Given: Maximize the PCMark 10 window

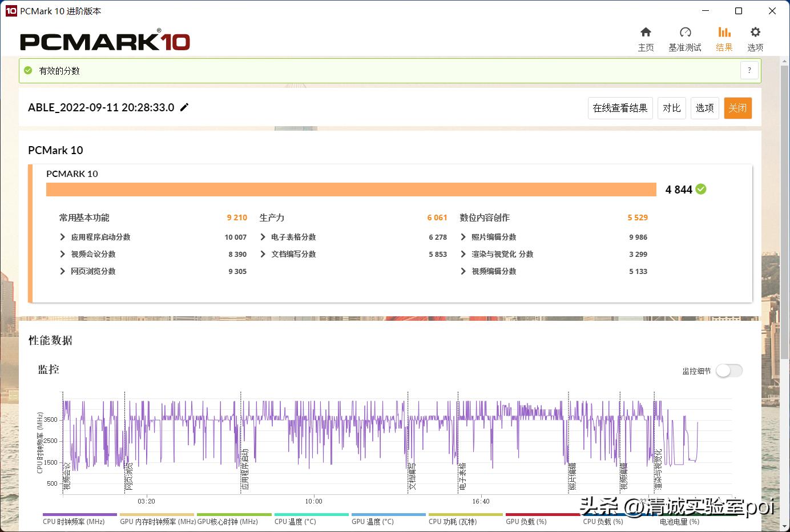Looking at the screenshot, I should [739, 11].
